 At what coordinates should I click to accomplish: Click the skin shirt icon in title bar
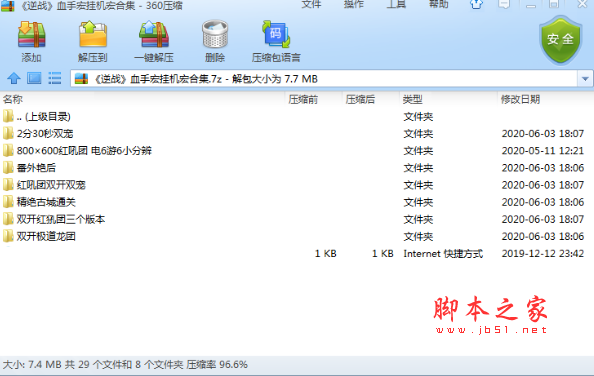pos(476,4)
